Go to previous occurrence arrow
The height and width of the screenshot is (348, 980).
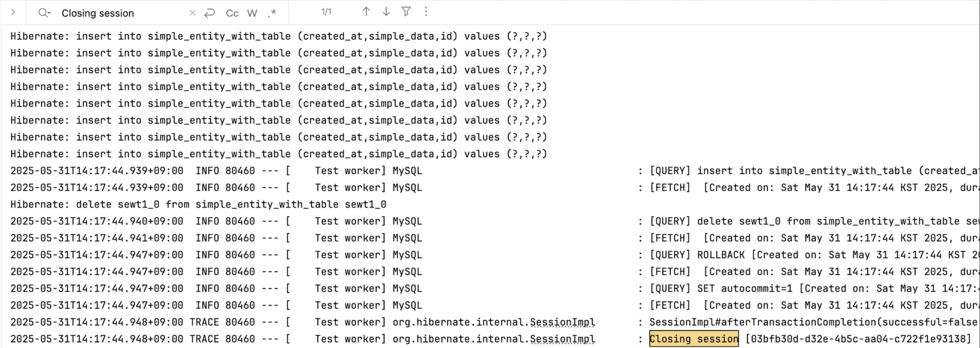pos(366,12)
